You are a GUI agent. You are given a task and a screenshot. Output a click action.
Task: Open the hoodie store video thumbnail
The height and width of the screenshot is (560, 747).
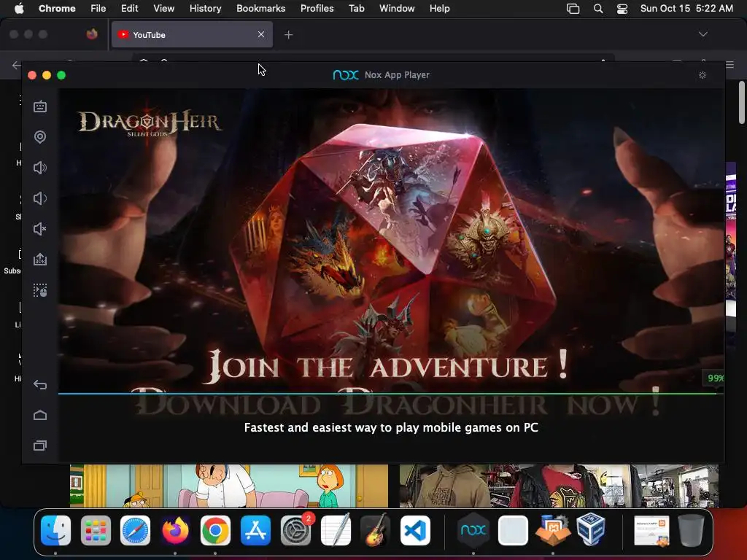559,486
